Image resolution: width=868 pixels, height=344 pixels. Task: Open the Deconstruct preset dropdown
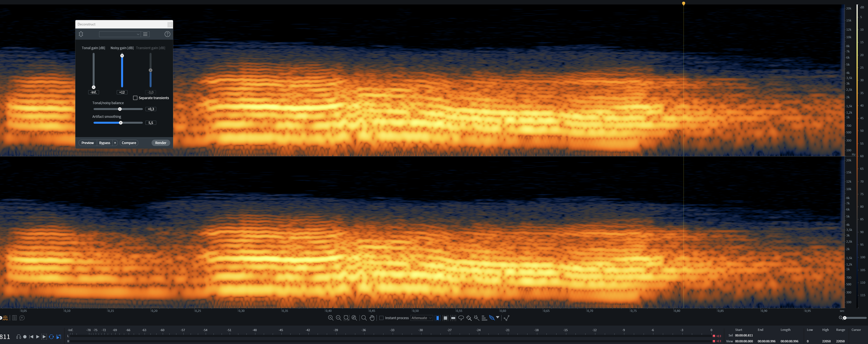(x=120, y=34)
